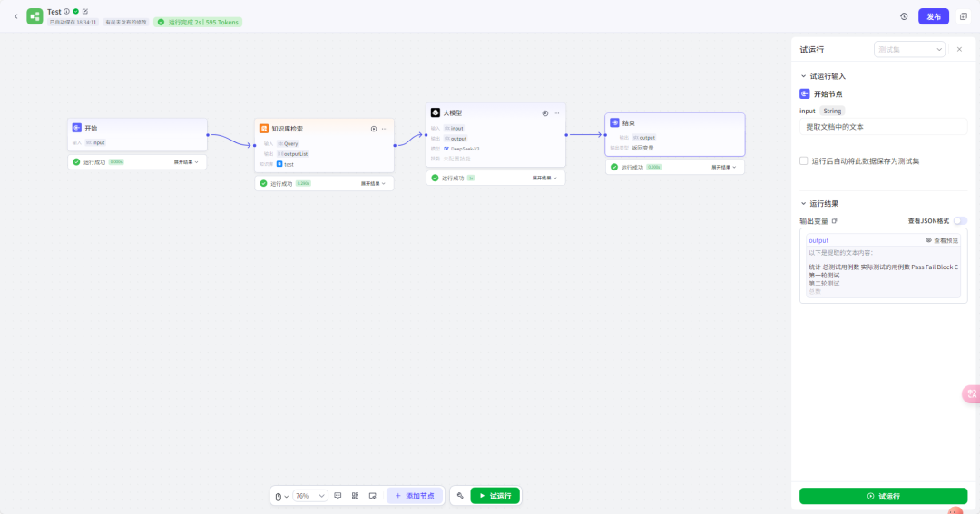Click 返回变量 in the 结束 node
The width and height of the screenshot is (980, 514).
point(642,148)
